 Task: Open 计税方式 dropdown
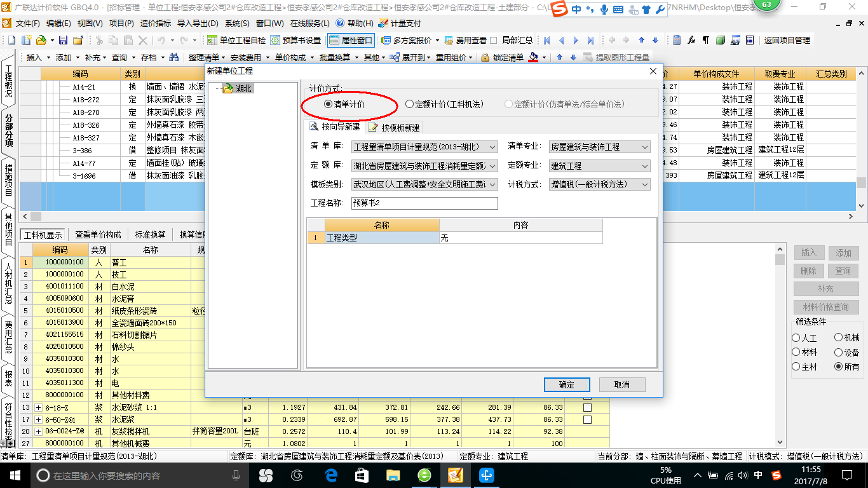click(600, 184)
